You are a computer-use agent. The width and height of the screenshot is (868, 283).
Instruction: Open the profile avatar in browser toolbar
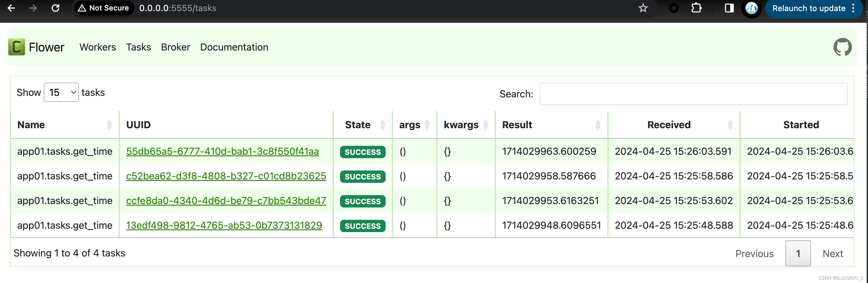tap(751, 8)
